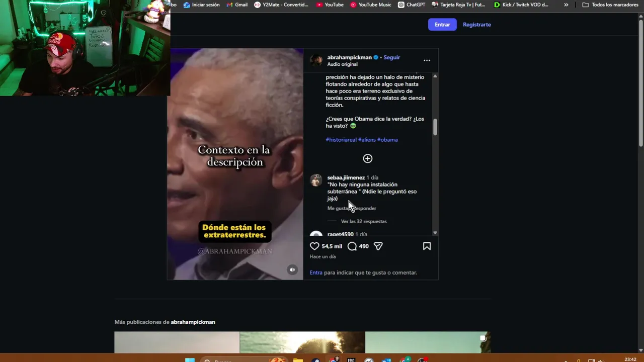The height and width of the screenshot is (362, 644).
Task: Follow abrahampickman via Seguir
Action: point(392,57)
